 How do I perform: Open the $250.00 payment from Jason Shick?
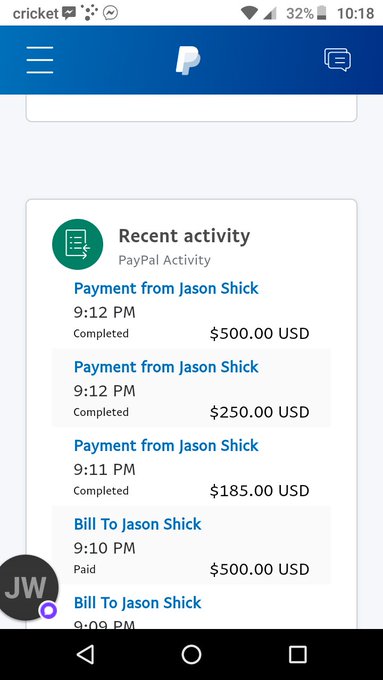[x=191, y=388]
